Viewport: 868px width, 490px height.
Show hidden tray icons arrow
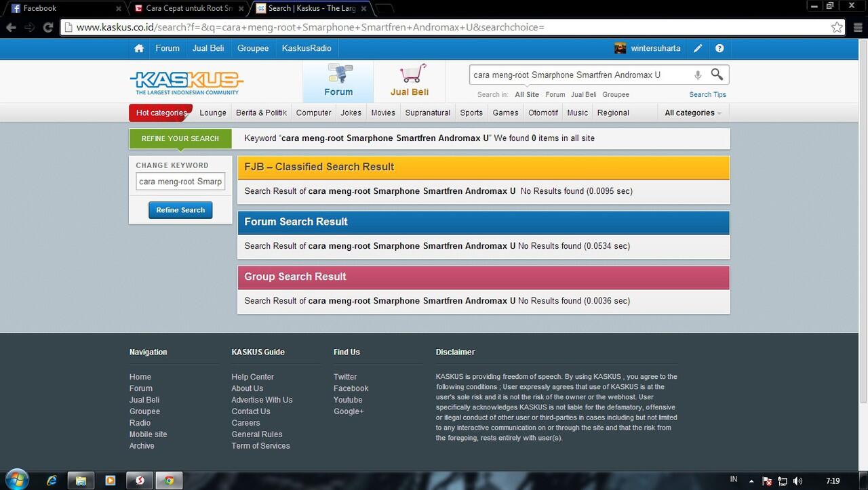tap(751, 481)
